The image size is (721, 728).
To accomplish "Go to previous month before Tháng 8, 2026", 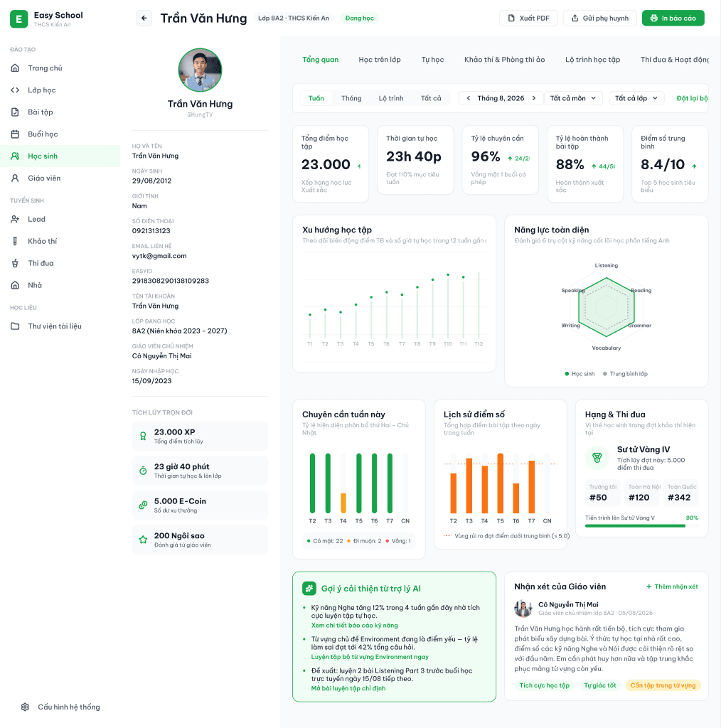I will coord(469,98).
